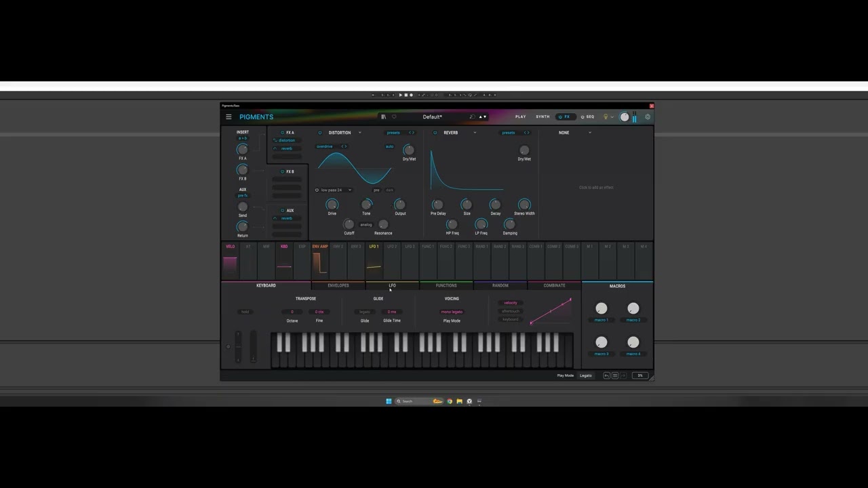This screenshot has width=868, height=488.
Task: Toggle the pre filter routing button
Action: [x=376, y=190]
